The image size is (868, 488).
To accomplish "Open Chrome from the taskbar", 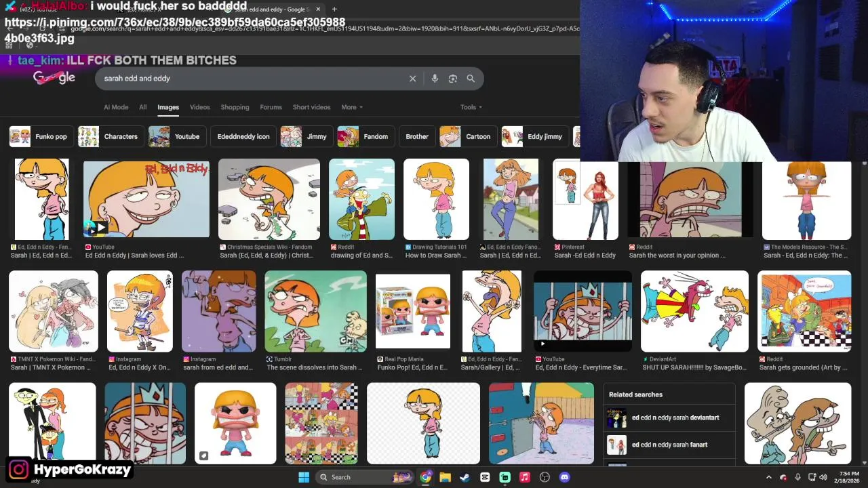I will [x=425, y=477].
